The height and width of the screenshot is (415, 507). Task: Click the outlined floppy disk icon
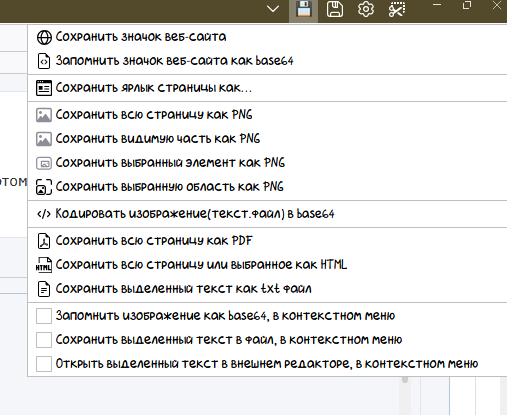[335, 9]
